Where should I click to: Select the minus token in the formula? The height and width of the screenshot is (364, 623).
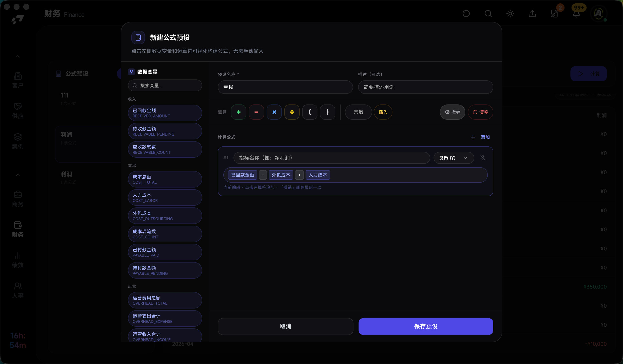263,175
